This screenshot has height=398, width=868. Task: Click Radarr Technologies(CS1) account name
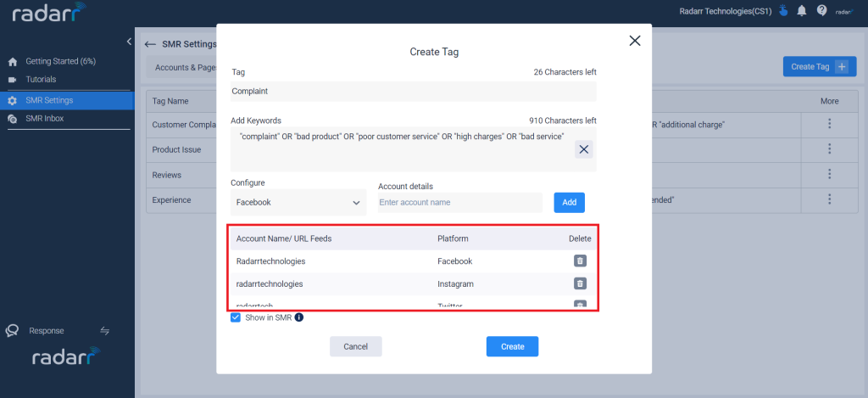tap(726, 11)
